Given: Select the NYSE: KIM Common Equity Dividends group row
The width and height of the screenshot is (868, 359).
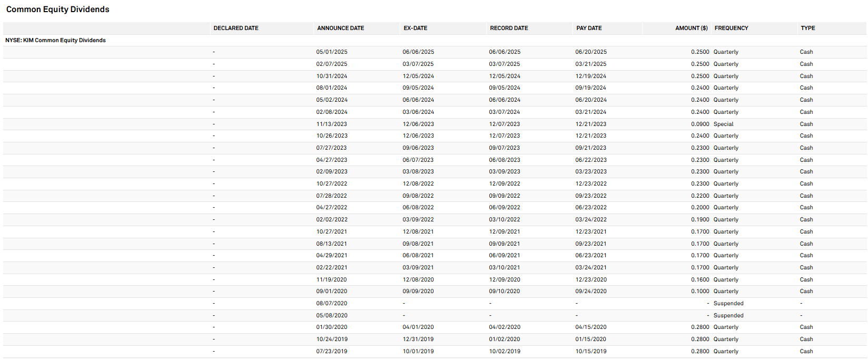Looking at the screenshot, I should point(55,40).
